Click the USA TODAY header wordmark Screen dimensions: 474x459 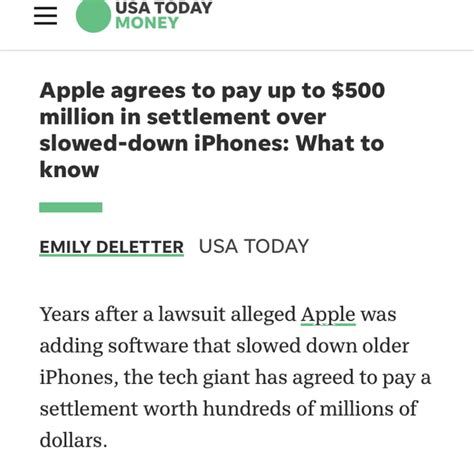tap(164, 8)
